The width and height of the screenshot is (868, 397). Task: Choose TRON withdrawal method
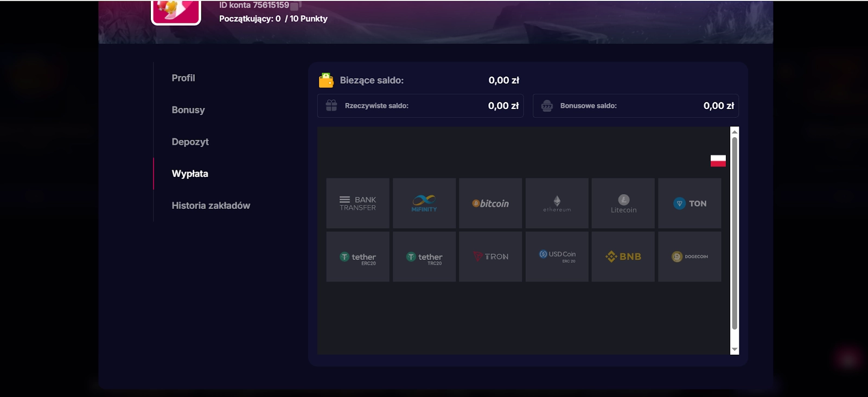tap(490, 257)
